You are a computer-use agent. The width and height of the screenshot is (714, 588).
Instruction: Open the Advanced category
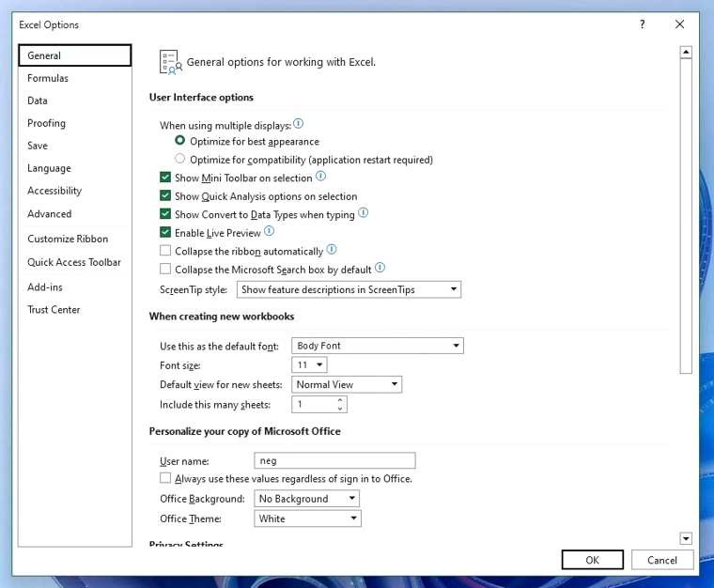click(74, 214)
